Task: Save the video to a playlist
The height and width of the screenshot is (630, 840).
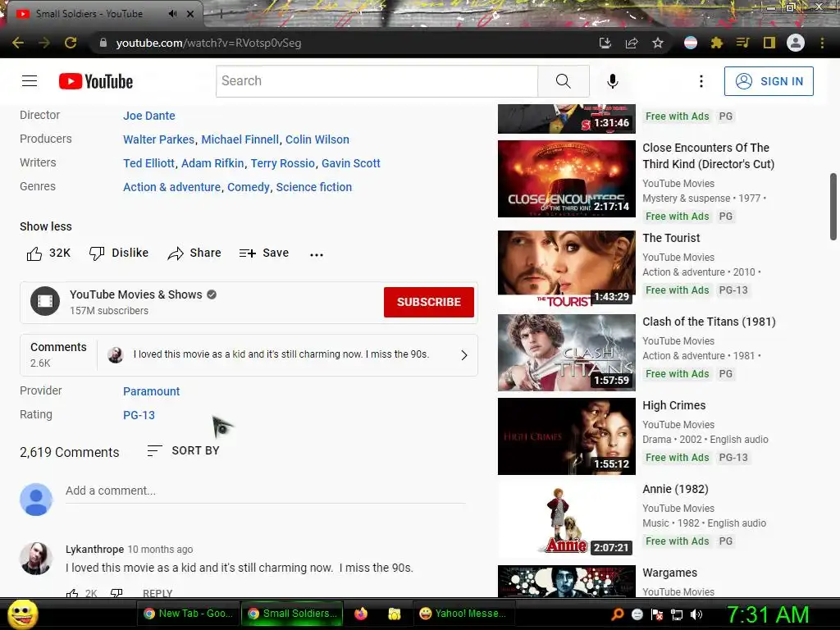Action: 264,253
